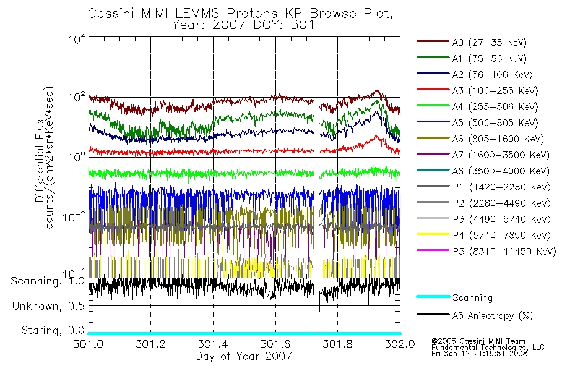588x371 pixels.
Task: Click the 10^4 y-axis tick label
Action: (77, 39)
